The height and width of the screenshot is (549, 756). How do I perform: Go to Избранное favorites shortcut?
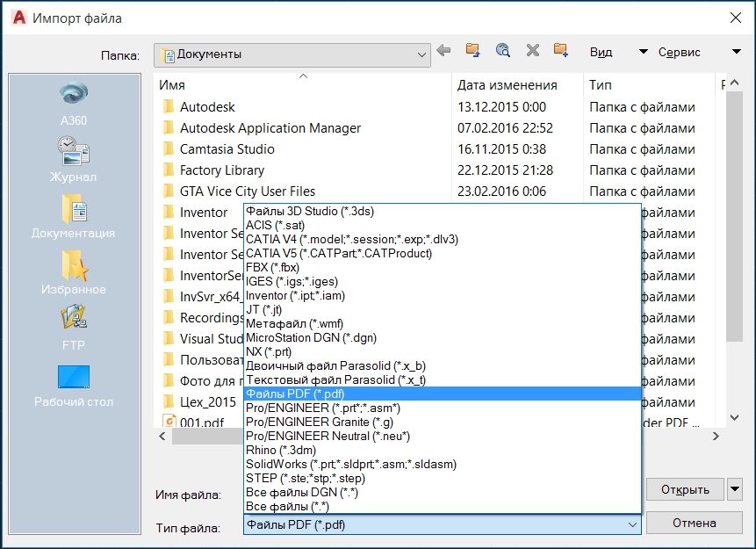tap(74, 265)
